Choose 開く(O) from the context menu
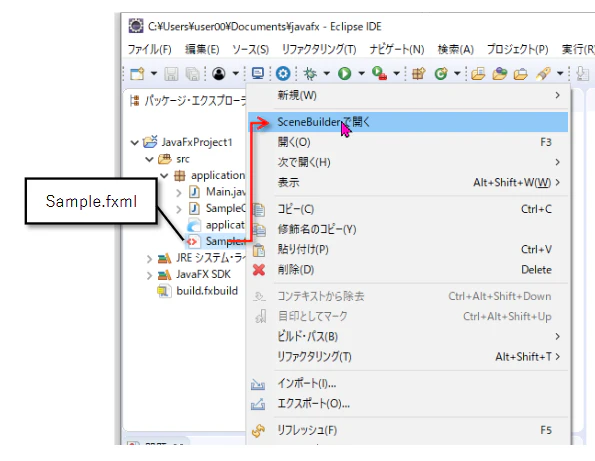 coord(408,142)
